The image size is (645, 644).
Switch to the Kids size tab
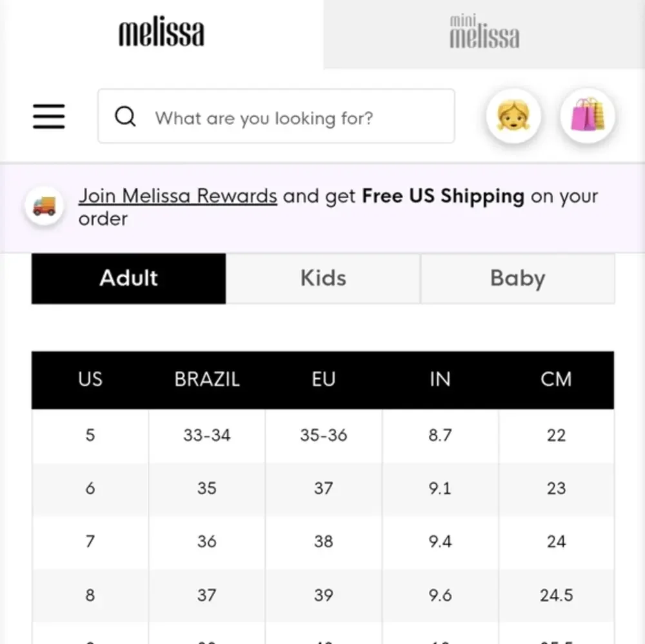click(323, 279)
